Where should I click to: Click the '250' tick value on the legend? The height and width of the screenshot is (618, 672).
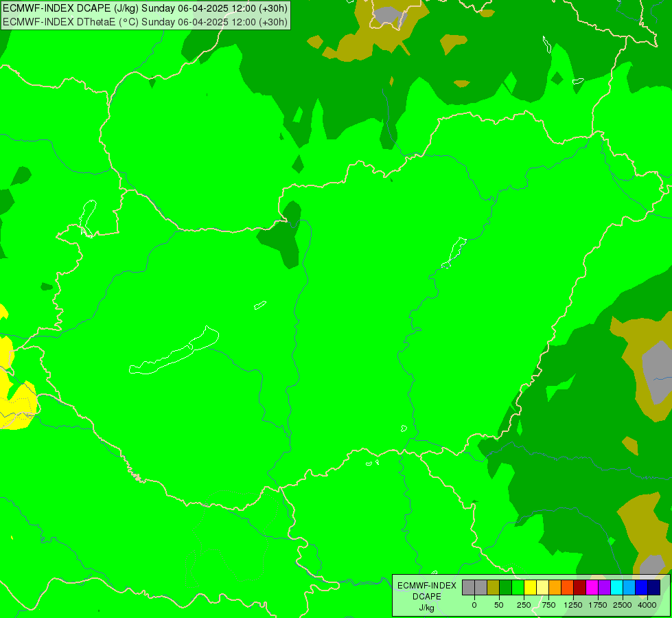click(x=524, y=605)
